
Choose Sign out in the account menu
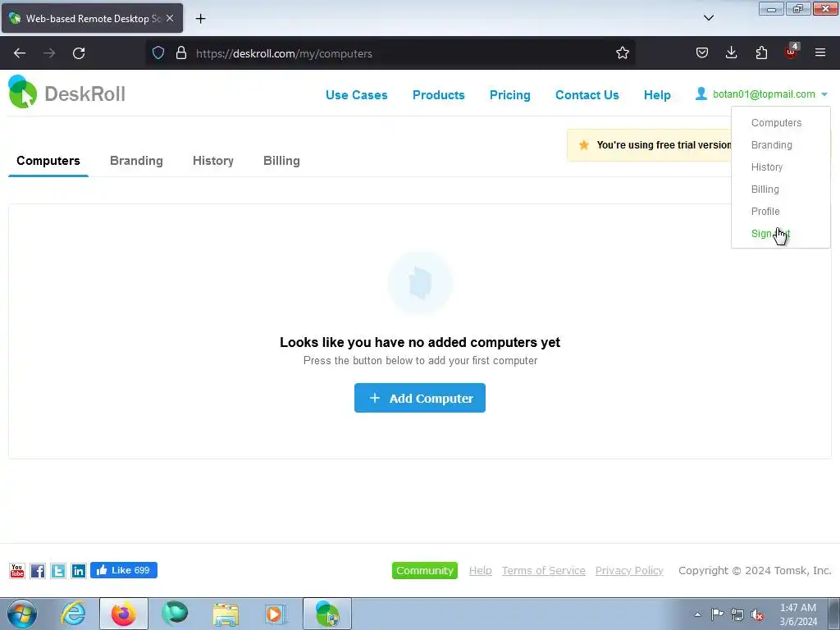click(770, 234)
